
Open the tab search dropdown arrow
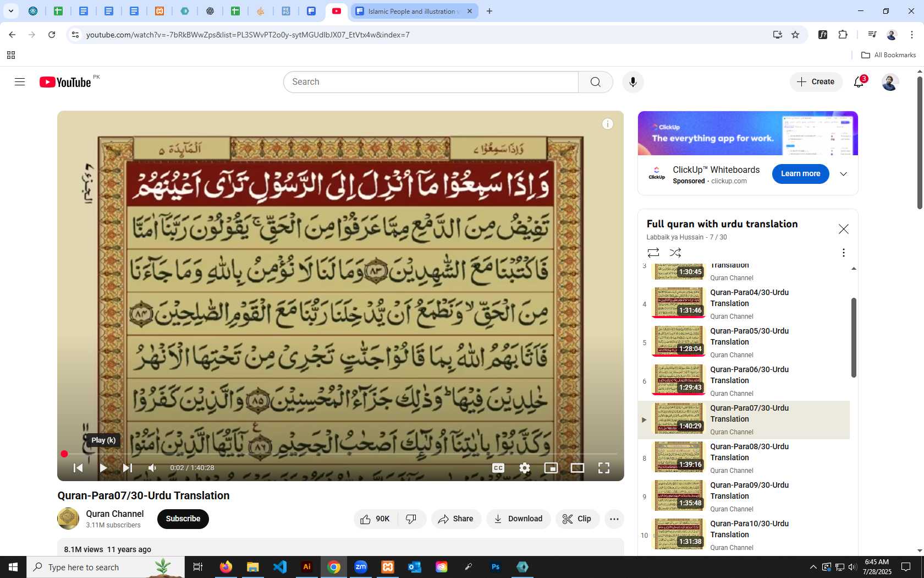tap(10, 11)
